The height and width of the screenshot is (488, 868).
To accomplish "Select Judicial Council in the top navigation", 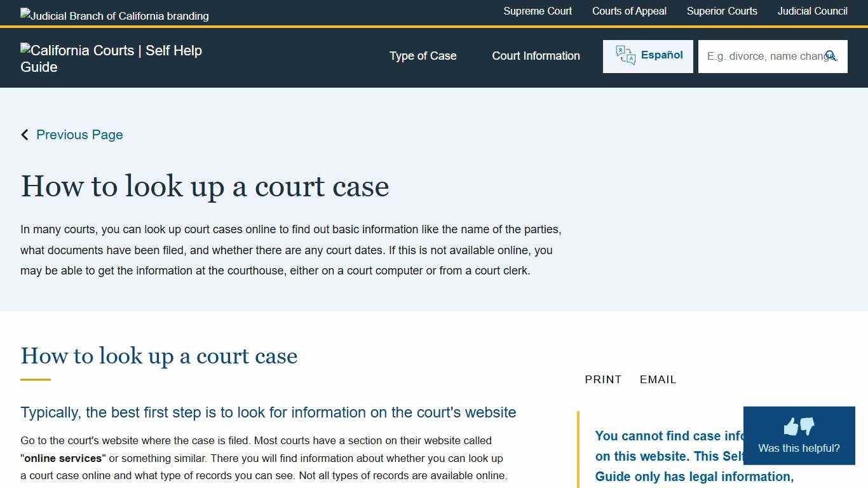I will (x=812, y=11).
